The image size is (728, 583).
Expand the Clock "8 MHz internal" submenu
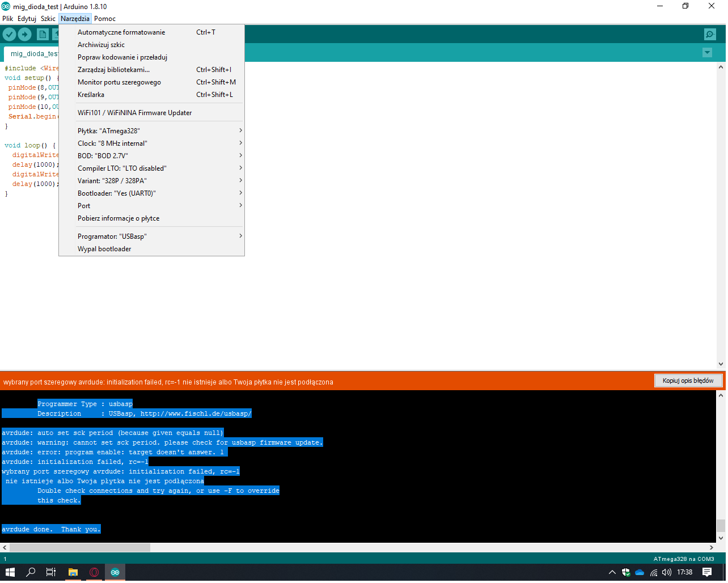(x=151, y=143)
